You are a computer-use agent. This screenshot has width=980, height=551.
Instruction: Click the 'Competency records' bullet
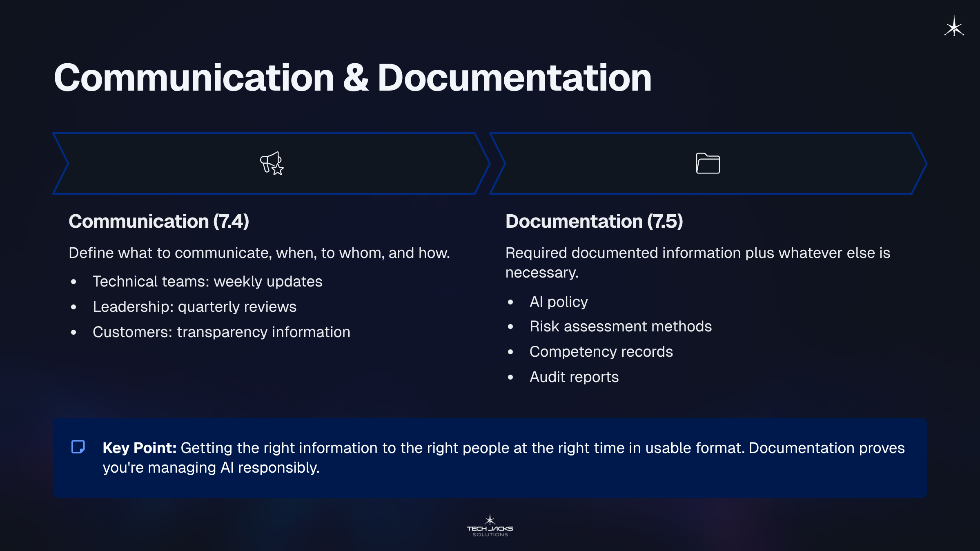601,352
